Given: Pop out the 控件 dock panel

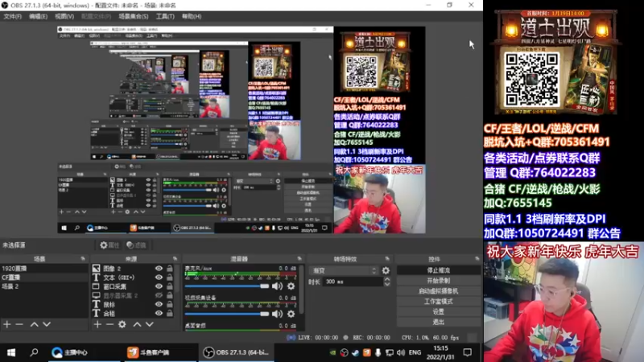Looking at the screenshot, I should click(x=477, y=259).
